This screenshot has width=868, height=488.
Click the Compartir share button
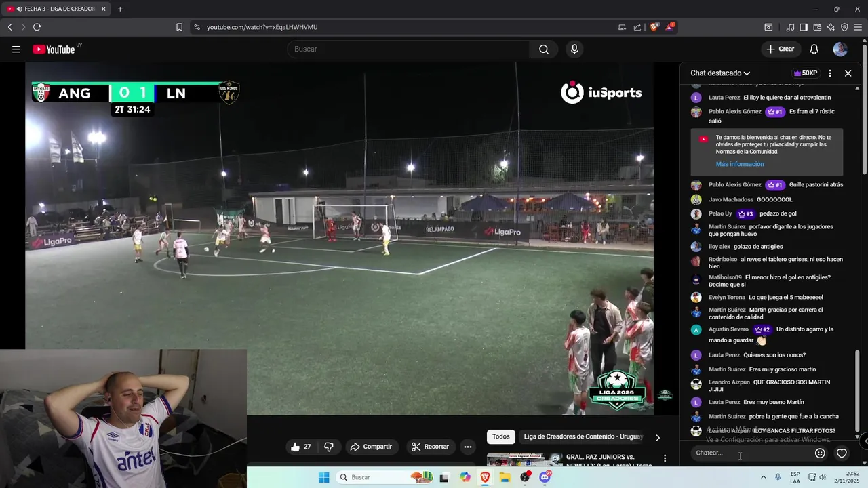tap(371, 447)
